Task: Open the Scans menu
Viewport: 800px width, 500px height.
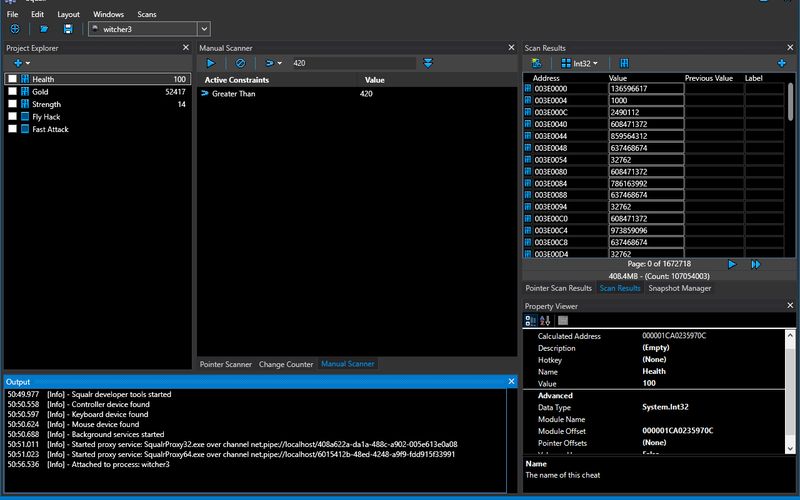Action: tap(146, 15)
